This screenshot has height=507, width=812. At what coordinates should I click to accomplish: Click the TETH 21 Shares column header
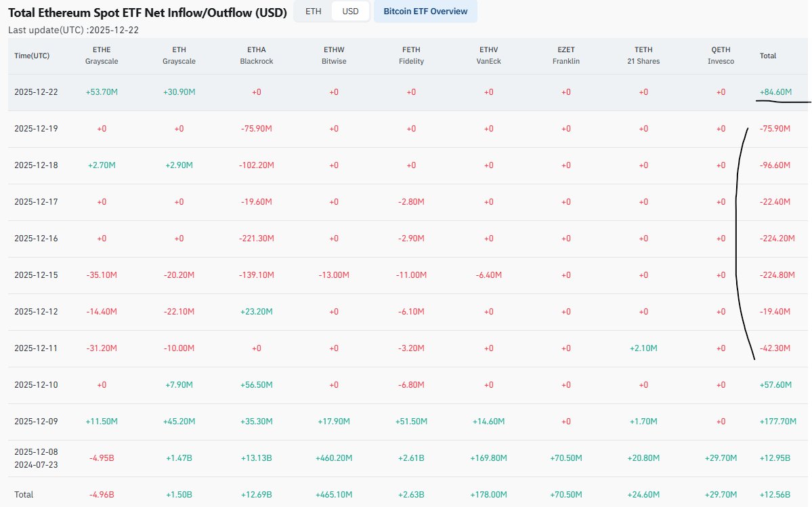pyautogui.click(x=643, y=56)
